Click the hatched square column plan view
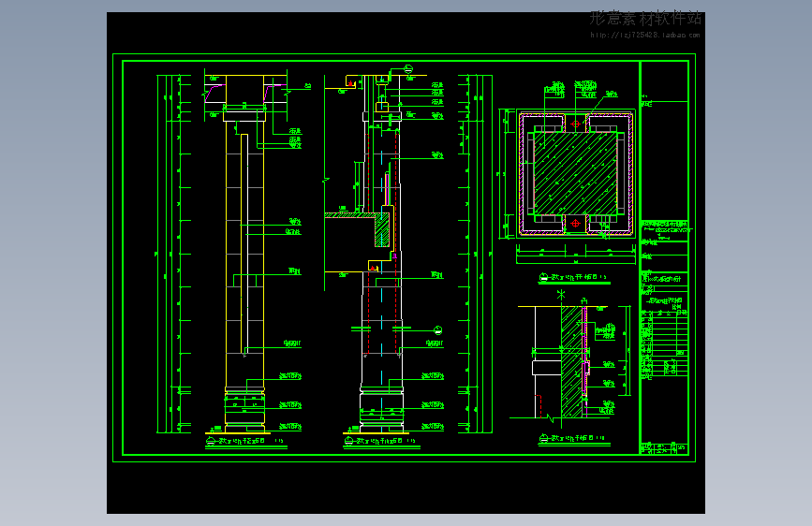The width and height of the screenshot is (812, 526). pos(575,173)
